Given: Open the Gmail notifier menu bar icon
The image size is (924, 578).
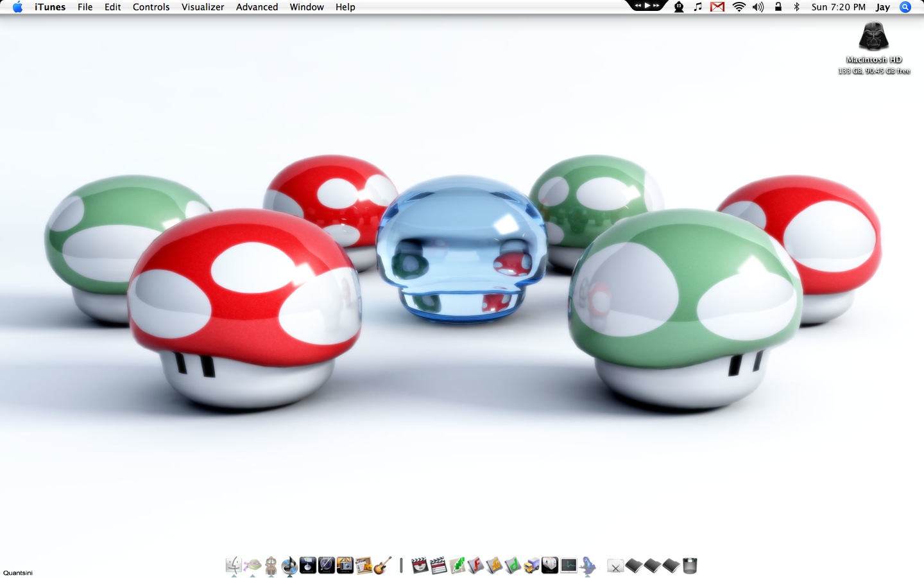Looking at the screenshot, I should 717,7.
